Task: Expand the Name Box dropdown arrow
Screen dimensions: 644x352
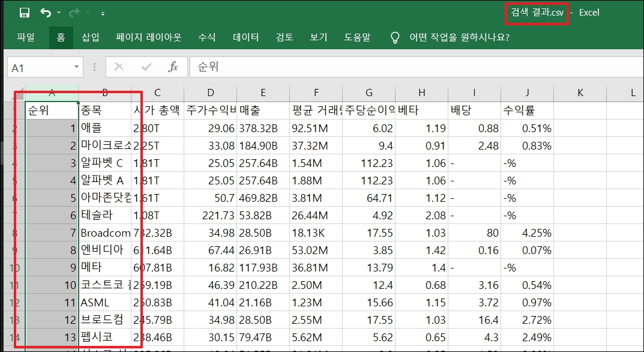Action: (x=76, y=67)
